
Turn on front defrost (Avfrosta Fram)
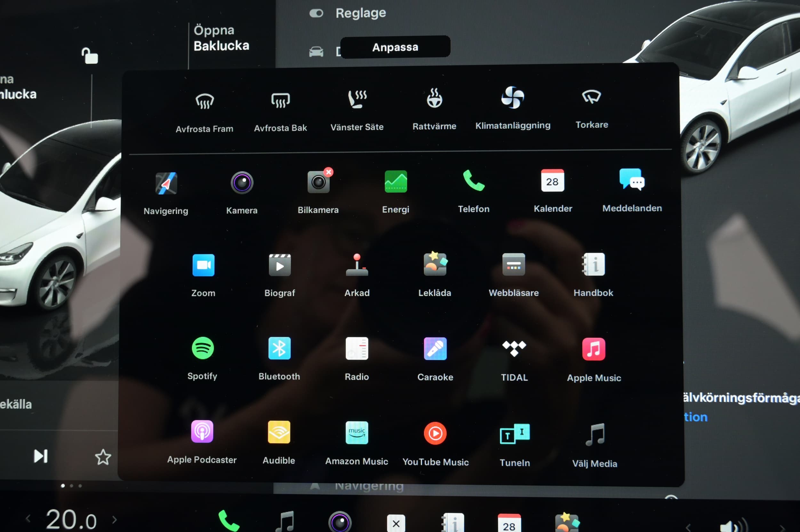click(x=204, y=113)
